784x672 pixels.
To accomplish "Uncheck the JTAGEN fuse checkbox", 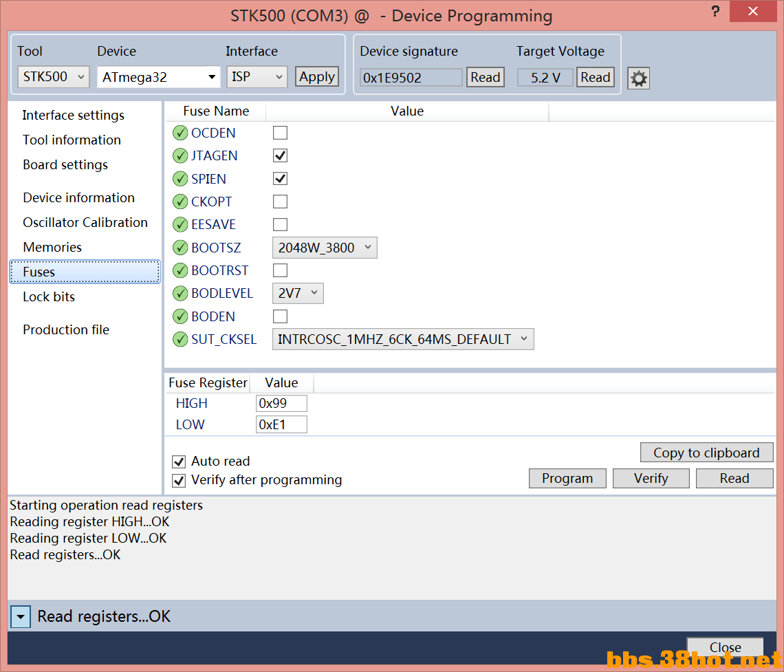I will 280,156.
